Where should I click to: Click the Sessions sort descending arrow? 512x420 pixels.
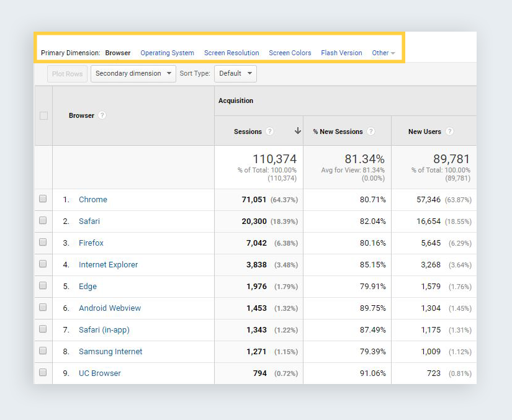click(x=297, y=131)
